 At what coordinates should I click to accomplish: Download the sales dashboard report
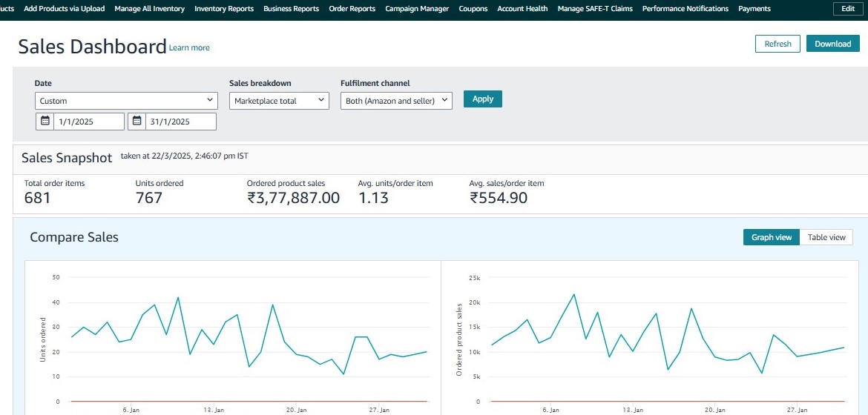[832, 44]
